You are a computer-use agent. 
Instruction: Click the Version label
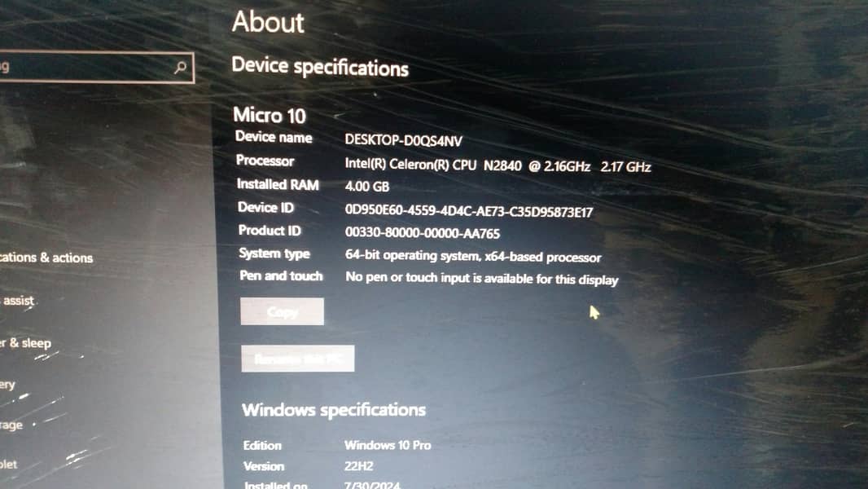coord(264,466)
